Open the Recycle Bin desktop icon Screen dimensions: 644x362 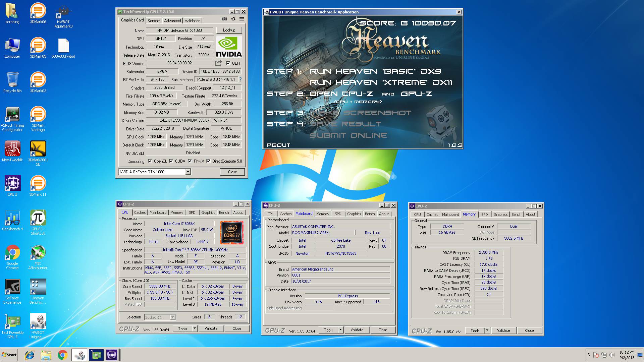(12, 82)
